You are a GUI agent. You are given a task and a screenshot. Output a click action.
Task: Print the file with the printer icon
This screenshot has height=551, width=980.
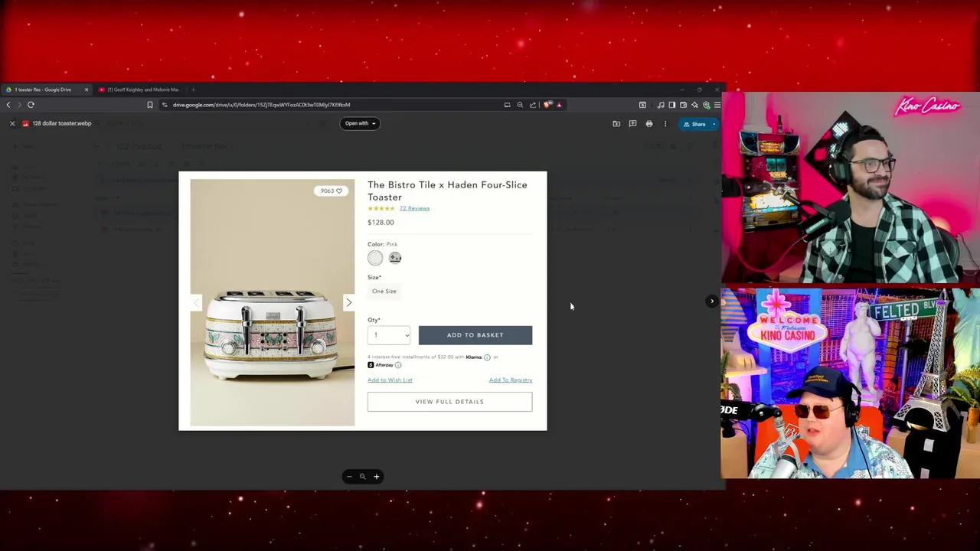tap(649, 123)
